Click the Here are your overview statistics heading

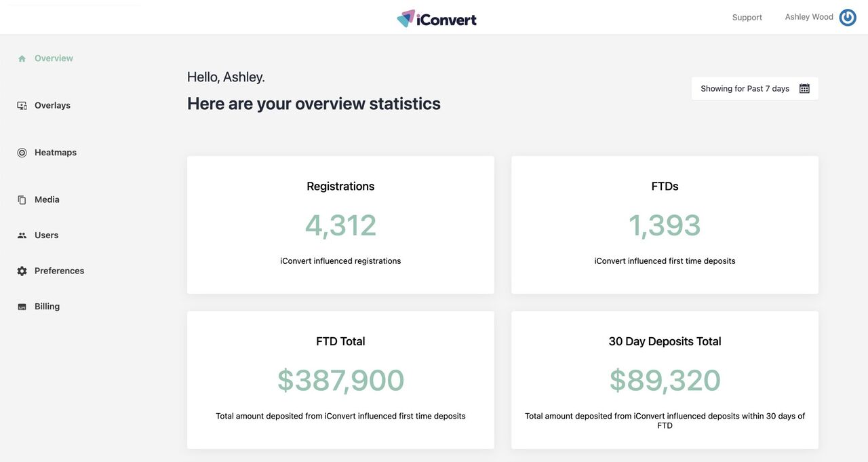click(x=314, y=103)
